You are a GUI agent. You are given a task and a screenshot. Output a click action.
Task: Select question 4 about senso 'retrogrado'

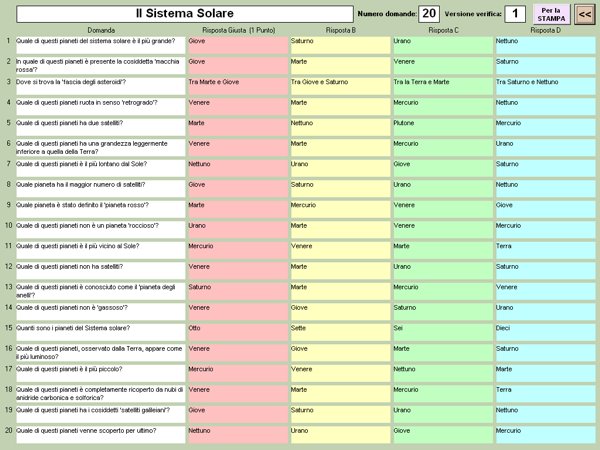pos(101,107)
